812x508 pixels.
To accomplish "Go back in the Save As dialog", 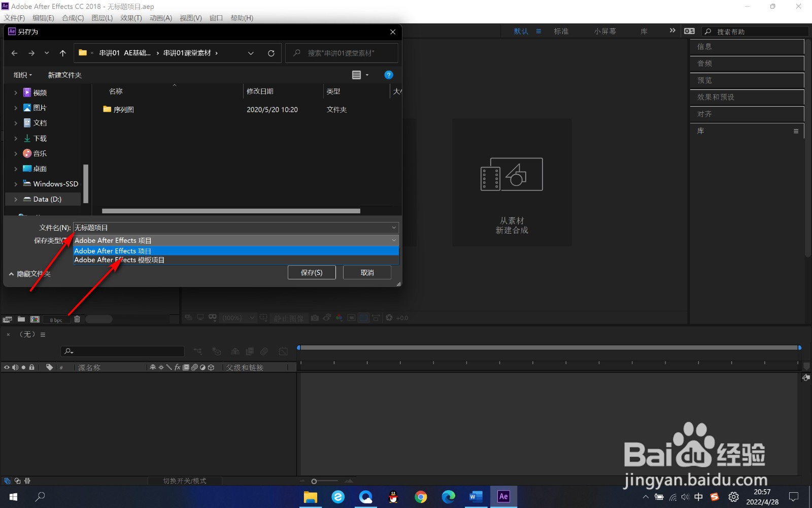I will click(x=14, y=53).
